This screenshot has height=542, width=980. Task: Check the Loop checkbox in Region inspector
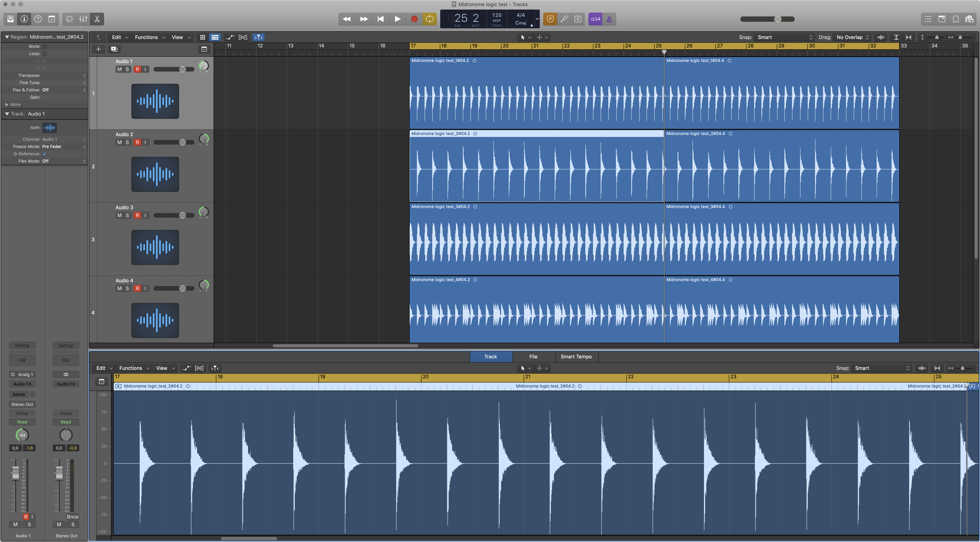click(x=45, y=54)
